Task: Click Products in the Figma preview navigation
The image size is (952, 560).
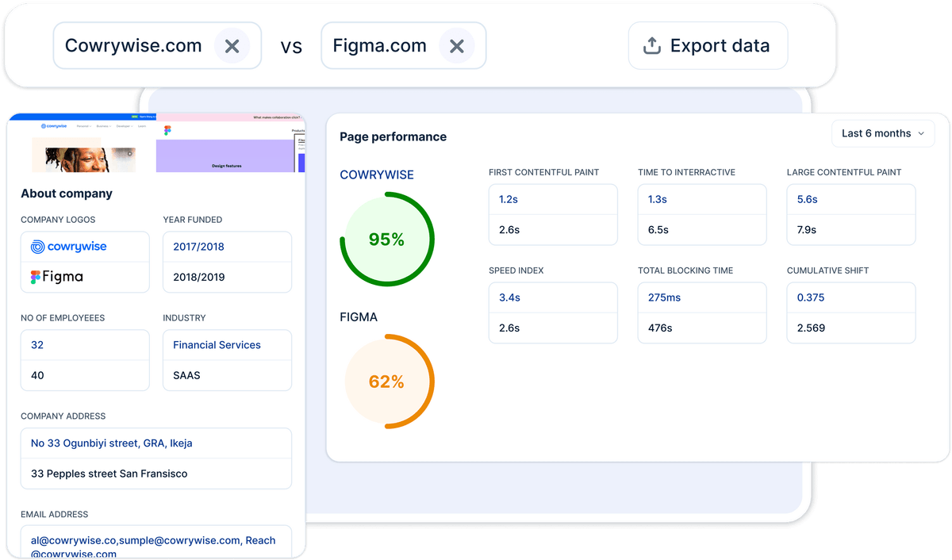Action: (297, 131)
